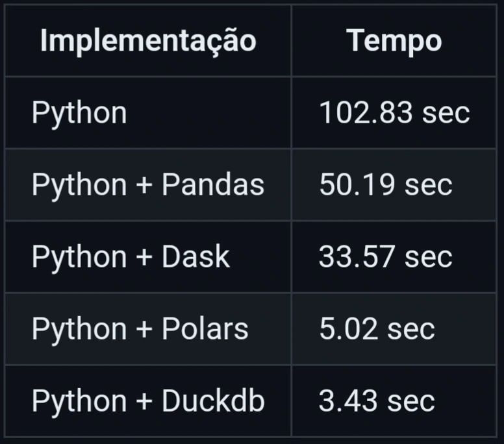Click the plus sign in the Pandas row
504x444 pixels.
click(144, 186)
